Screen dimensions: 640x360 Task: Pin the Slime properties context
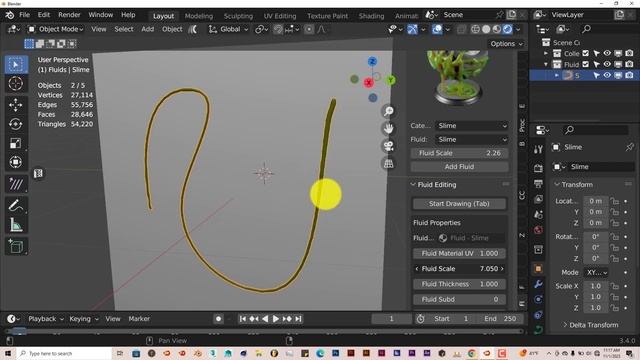pos(629,147)
